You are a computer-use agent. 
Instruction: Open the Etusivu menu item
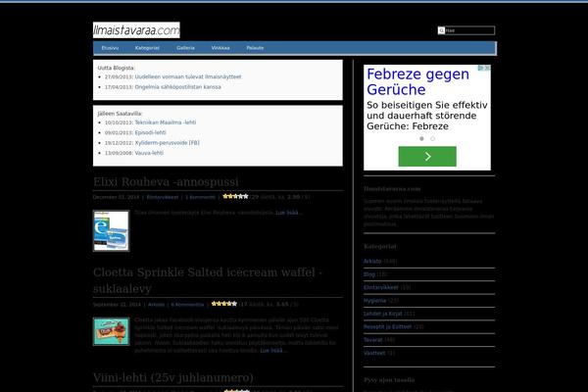pyautogui.click(x=110, y=48)
